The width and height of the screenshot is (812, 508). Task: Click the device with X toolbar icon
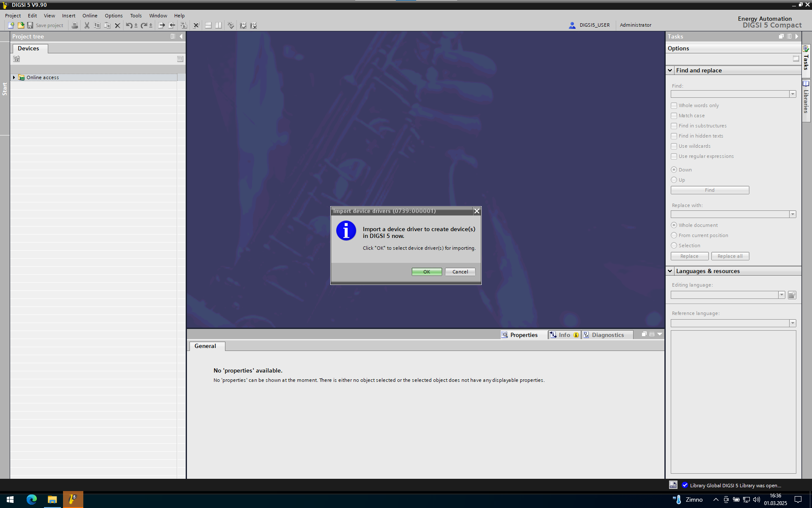tap(253, 25)
